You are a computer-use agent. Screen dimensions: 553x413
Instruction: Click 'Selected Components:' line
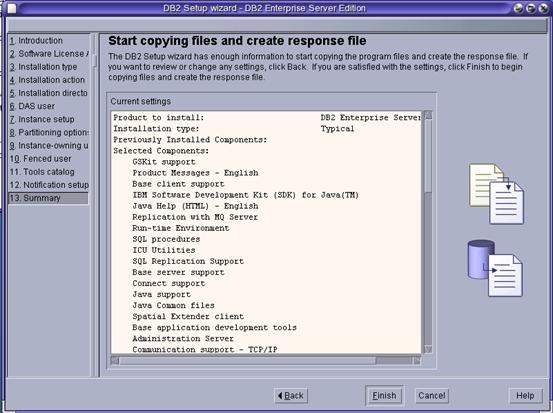161,151
